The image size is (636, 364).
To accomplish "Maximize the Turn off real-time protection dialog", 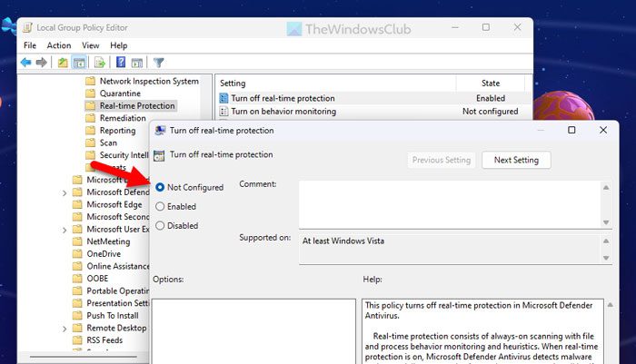I will pyautogui.click(x=571, y=130).
